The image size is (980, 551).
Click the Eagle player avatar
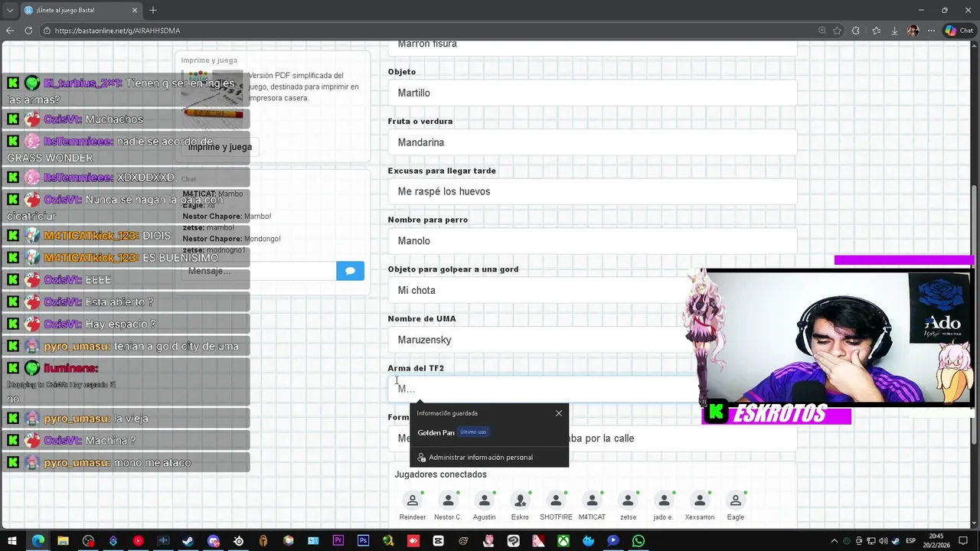[x=736, y=500]
